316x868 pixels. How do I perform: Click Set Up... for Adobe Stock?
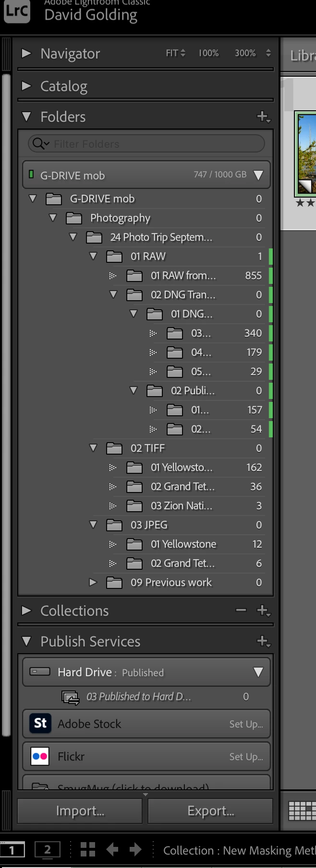click(x=246, y=724)
